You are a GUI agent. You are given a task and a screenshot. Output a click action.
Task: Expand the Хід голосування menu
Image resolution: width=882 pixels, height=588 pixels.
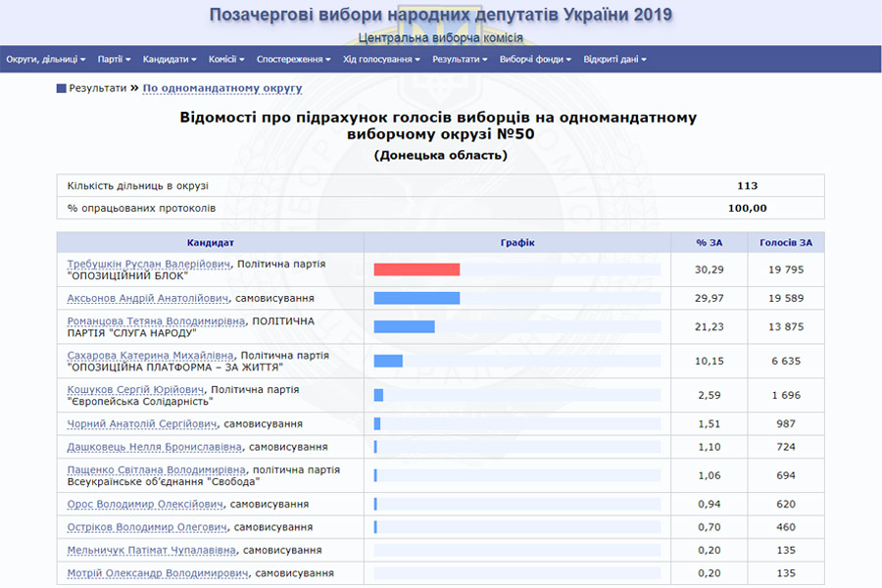click(381, 59)
